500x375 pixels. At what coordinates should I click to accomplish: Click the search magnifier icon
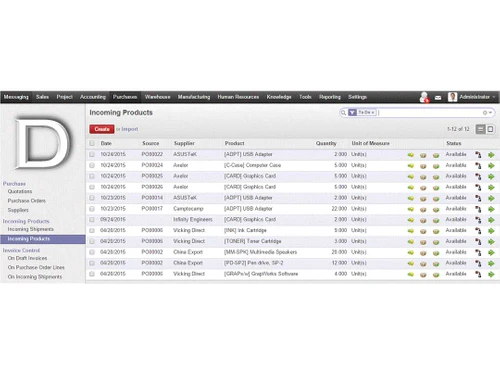(x=343, y=113)
